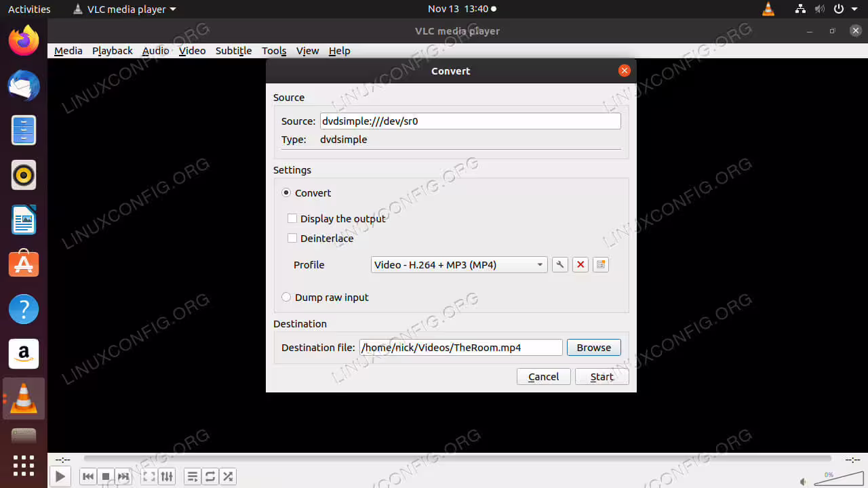
Task: Open the Playback menu
Action: (113, 51)
